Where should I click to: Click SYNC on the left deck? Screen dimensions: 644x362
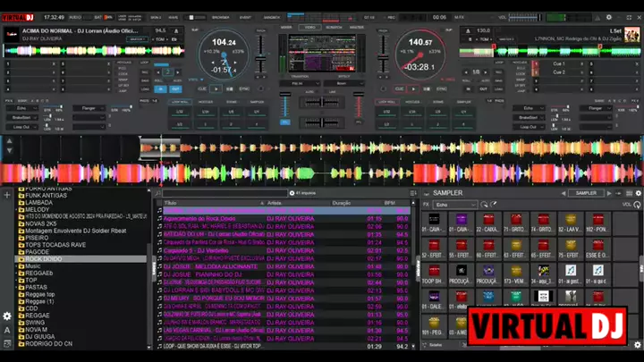tap(244, 88)
